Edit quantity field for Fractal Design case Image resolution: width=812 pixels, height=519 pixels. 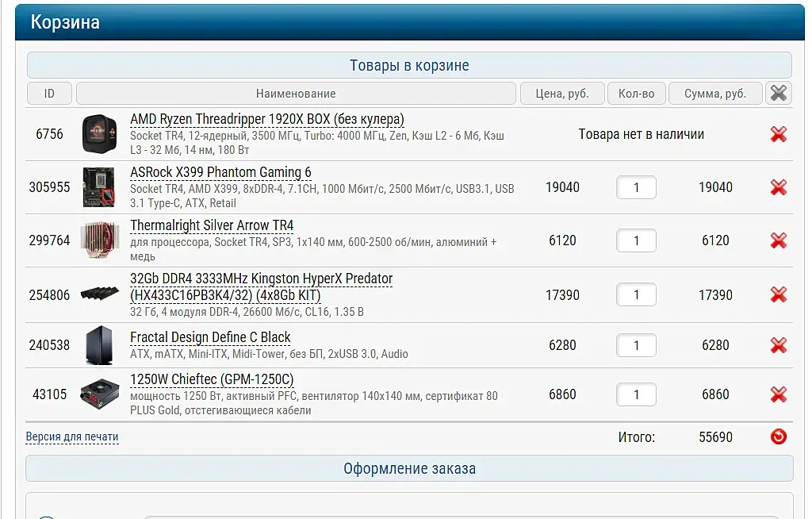click(636, 345)
